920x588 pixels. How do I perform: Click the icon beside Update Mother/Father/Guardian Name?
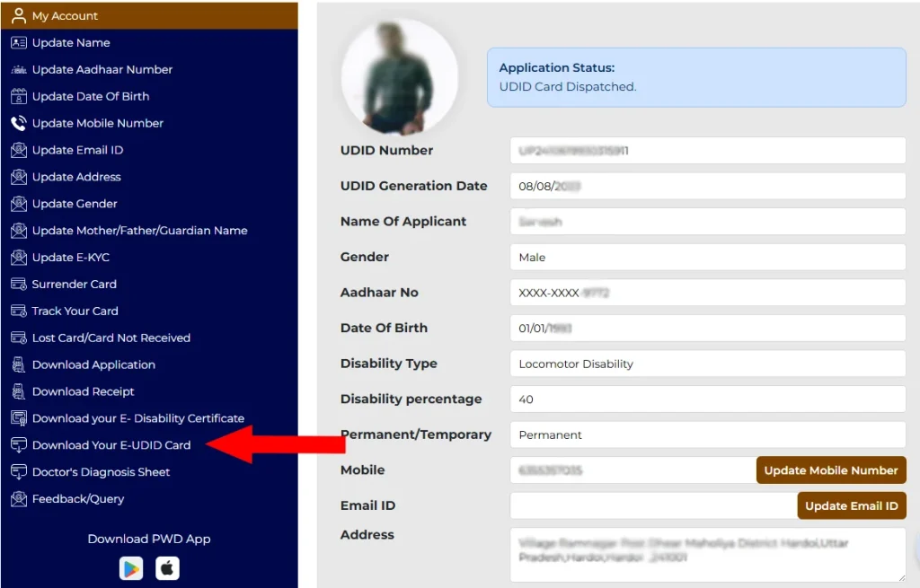[19, 231]
